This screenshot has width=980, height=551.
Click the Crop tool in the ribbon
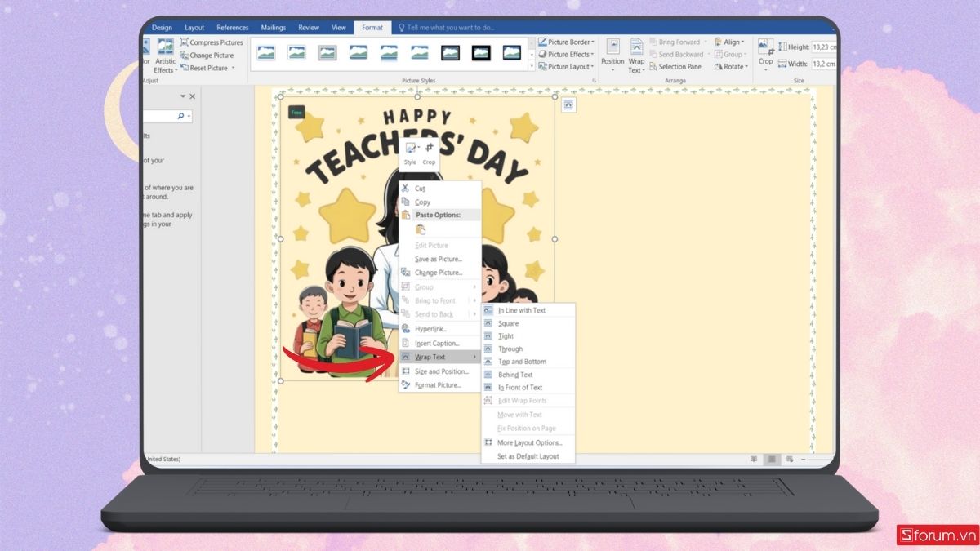click(765, 51)
